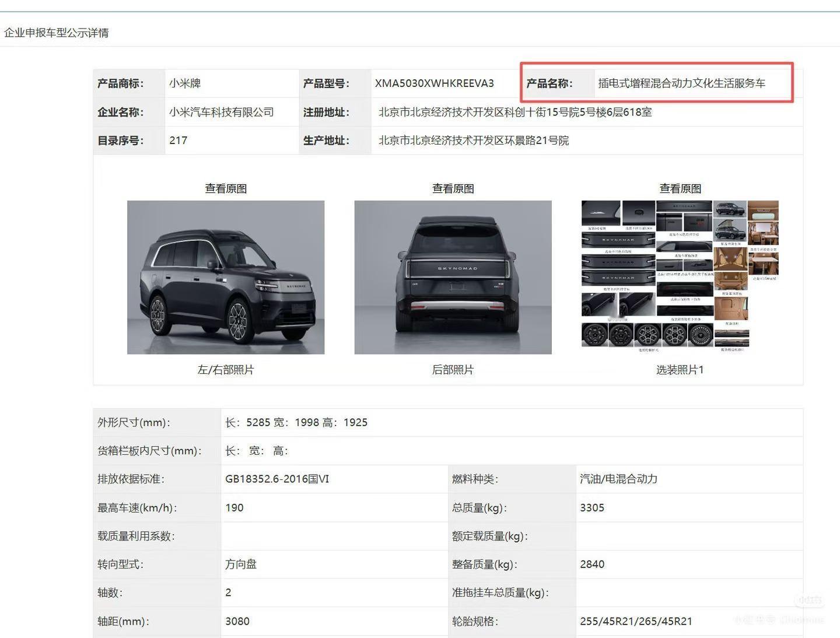Click the 燃料种类 label
This screenshot has height=638, width=840.
[475, 479]
